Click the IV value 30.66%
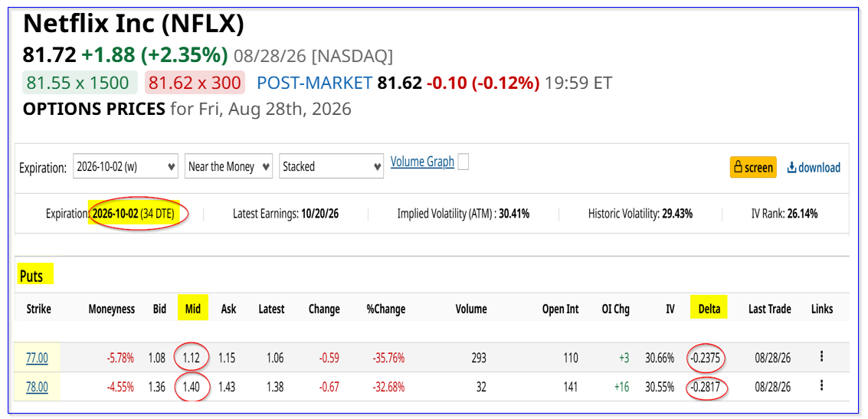Image resolution: width=868 pixels, height=419 pixels. [660, 358]
